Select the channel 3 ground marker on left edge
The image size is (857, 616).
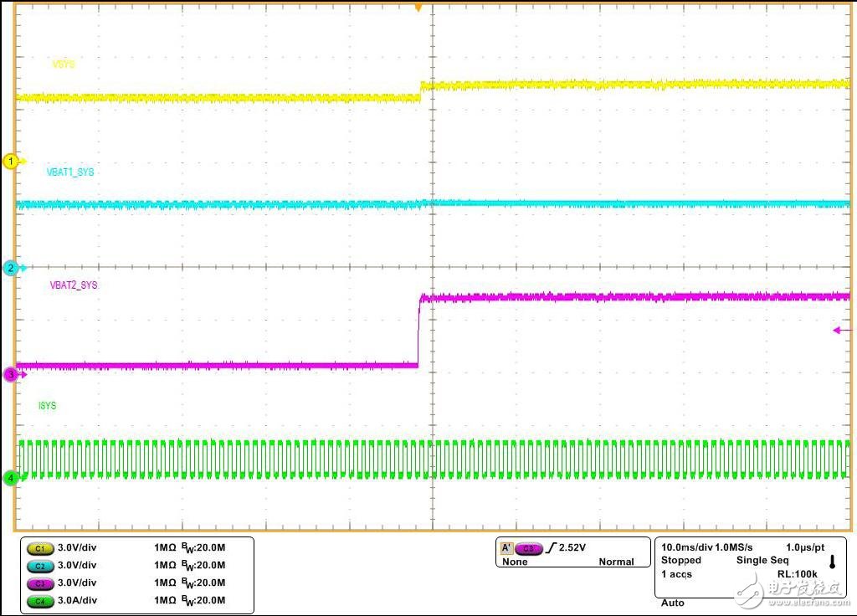coord(12,374)
